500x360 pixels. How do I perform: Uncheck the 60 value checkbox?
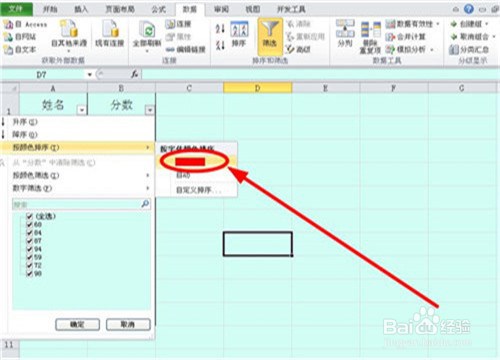tap(30, 224)
